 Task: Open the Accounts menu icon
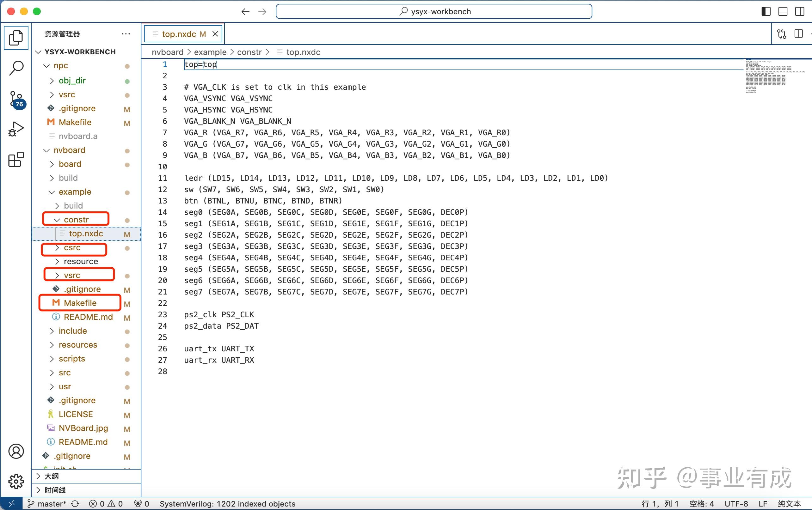(x=16, y=451)
